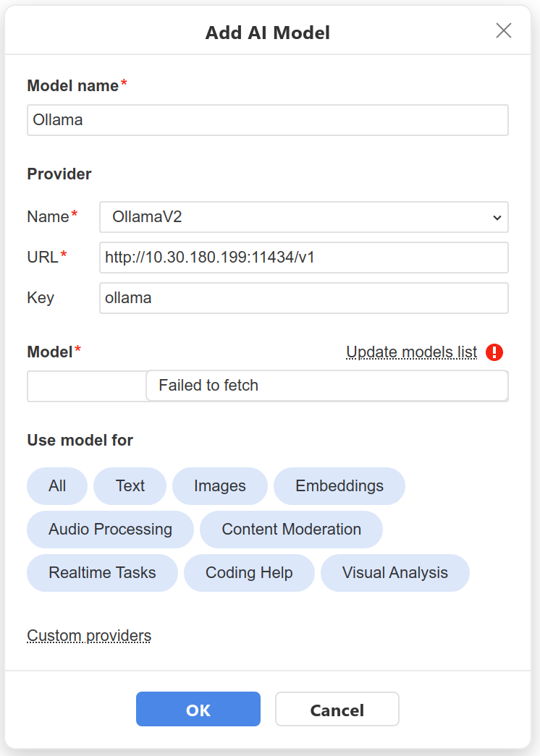This screenshot has width=540, height=756.
Task: Close the Add AI Model dialog
Action: pos(503,30)
